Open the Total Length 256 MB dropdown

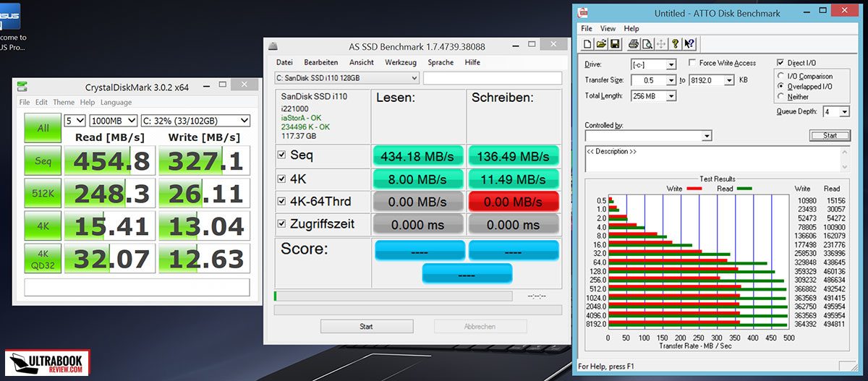[x=670, y=95]
